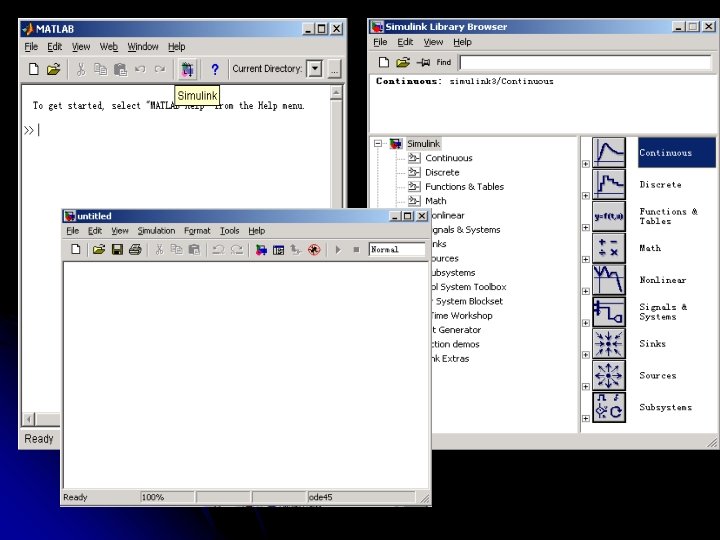The width and height of the screenshot is (720, 540).
Task: Open the Current Directory dropdown
Action: pyautogui.click(x=315, y=69)
